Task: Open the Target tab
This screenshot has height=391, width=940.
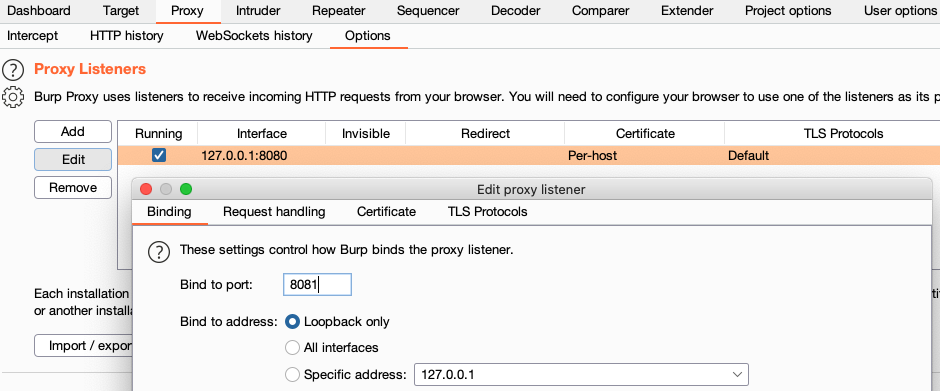Action: [120, 11]
